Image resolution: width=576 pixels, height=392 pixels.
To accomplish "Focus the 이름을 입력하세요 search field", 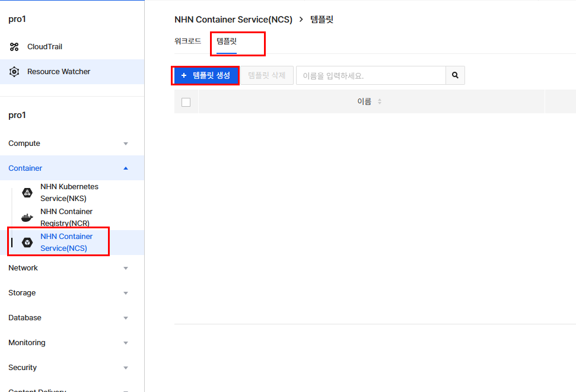I will tap(371, 75).
